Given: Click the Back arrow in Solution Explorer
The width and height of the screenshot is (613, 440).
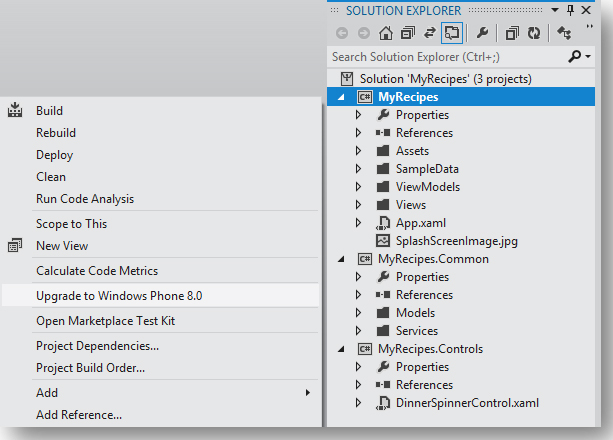Looking at the screenshot, I should click(x=342, y=33).
